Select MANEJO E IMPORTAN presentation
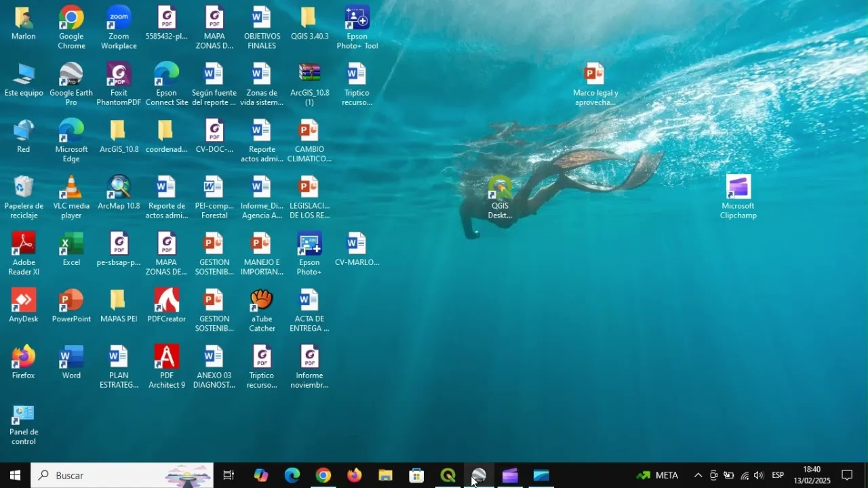Image resolution: width=868 pixels, height=488 pixels. [262, 253]
